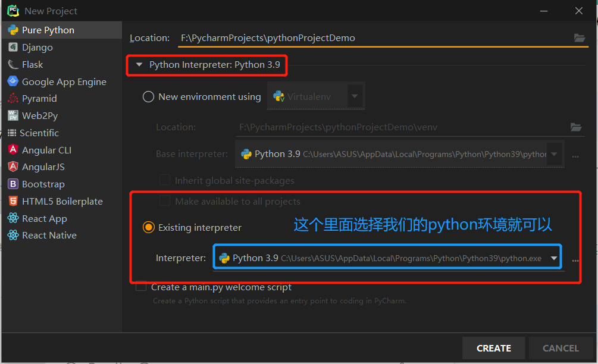Viewport: 598px width, 364px height.
Task: Select Existing interpreter radio button
Action: 148,227
